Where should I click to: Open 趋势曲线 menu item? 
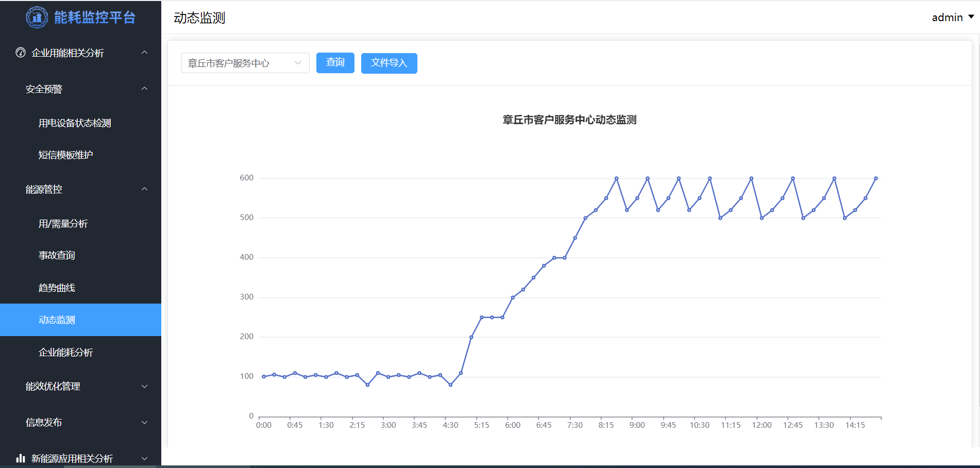[57, 288]
